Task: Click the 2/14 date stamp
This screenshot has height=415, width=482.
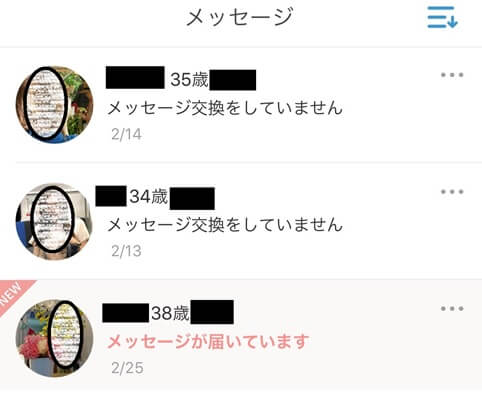Action: (126, 134)
